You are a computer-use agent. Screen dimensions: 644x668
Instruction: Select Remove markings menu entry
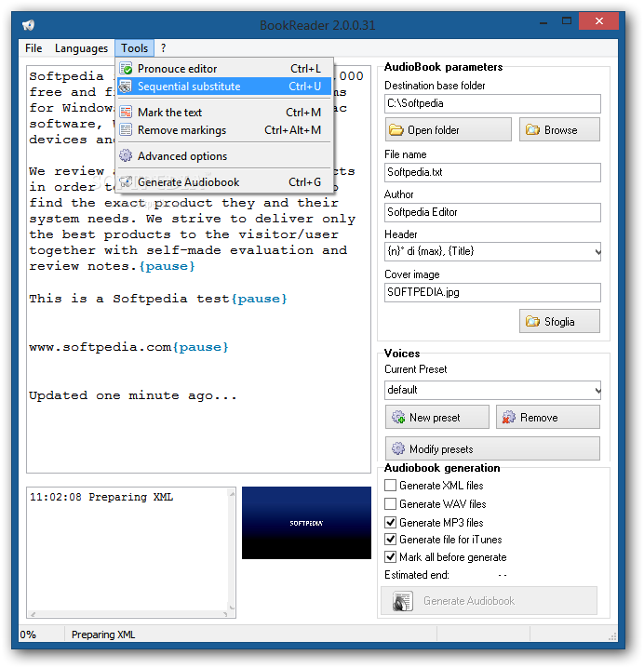pos(224,130)
